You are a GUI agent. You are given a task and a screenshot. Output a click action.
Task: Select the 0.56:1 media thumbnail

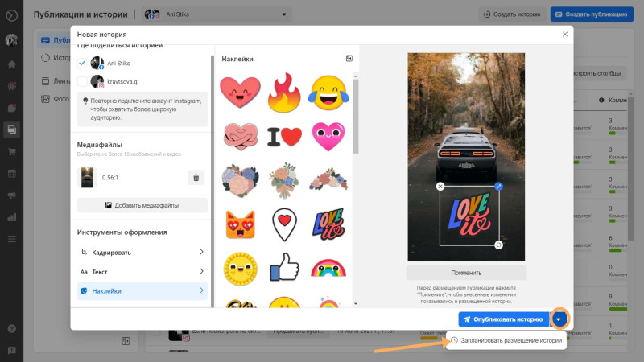[x=87, y=178]
